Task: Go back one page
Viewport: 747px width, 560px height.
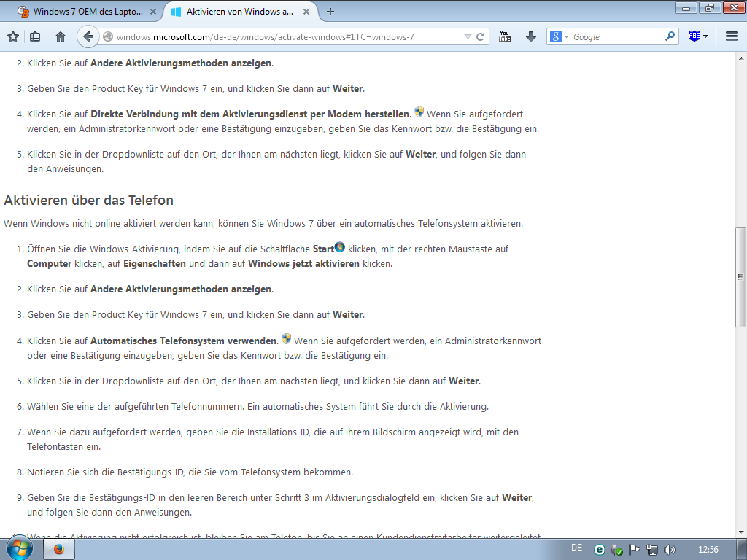Action: 88,36
